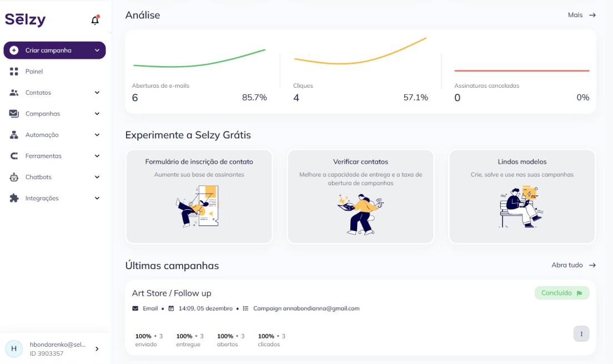Image resolution: width=613 pixels, height=364 pixels.
Task: Open the Art Store / Follow up campaign
Action: click(172, 294)
